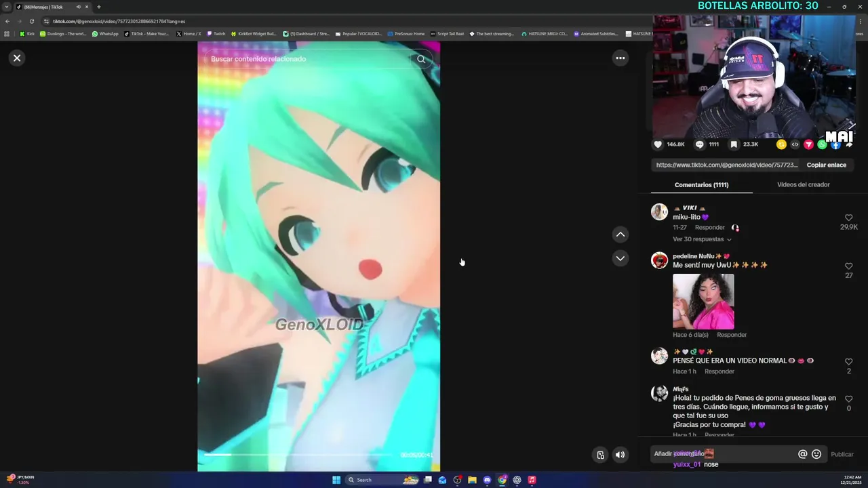This screenshot has width=868, height=488.
Task: Open pedeline NuNu commenter's avatar
Action: [659, 260]
